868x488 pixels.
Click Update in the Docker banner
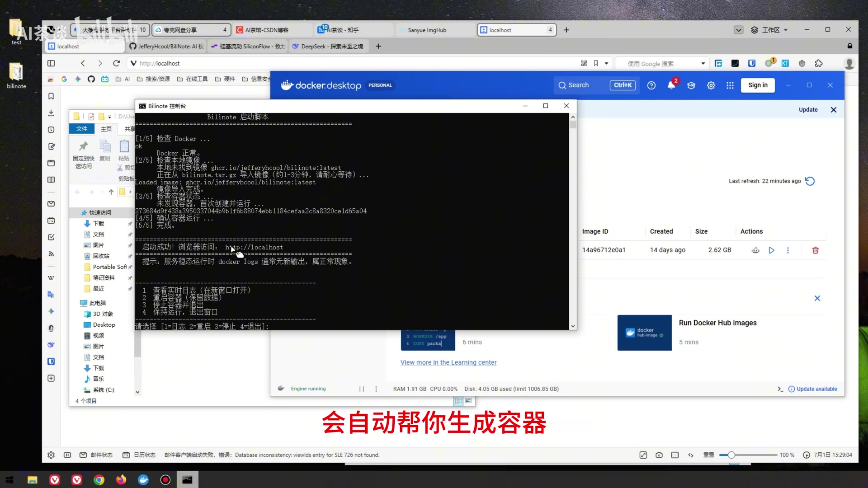[808, 110]
